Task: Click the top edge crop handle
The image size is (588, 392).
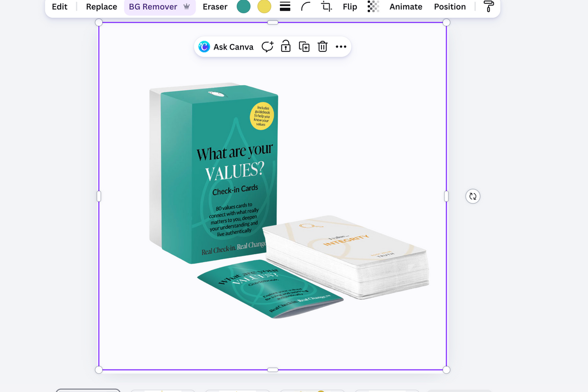Action: pos(272,23)
